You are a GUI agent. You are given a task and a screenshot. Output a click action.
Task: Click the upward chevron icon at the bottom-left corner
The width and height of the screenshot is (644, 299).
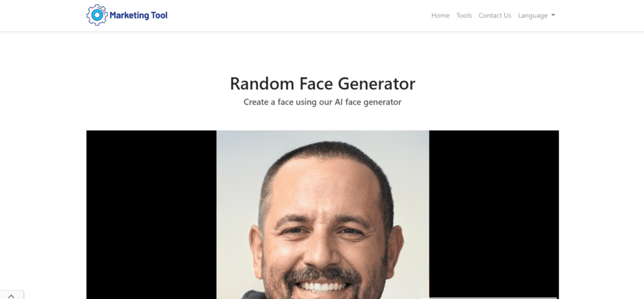tap(11, 296)
